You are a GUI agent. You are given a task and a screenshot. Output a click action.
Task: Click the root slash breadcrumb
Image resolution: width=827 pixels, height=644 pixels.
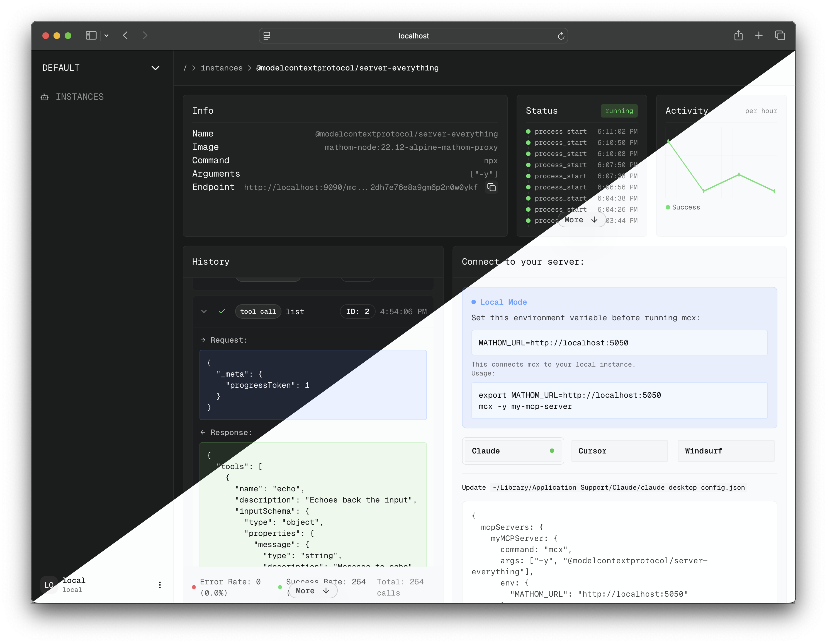(x=185, y=68)
